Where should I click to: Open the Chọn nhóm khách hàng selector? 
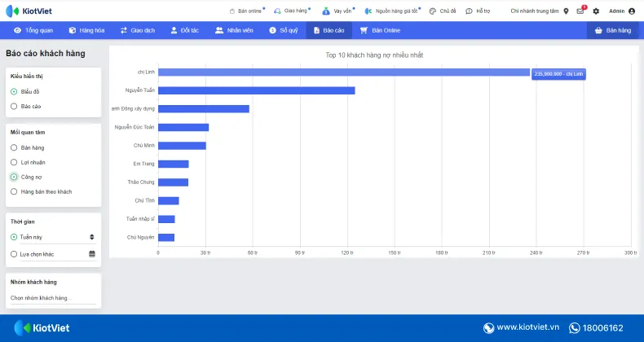click(x=53, y=298)
